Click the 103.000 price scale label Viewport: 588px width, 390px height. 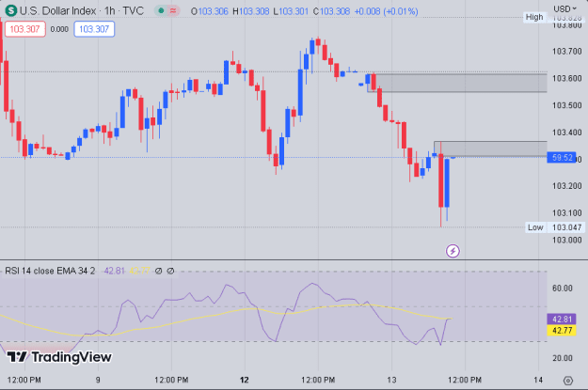pos(566,240)
